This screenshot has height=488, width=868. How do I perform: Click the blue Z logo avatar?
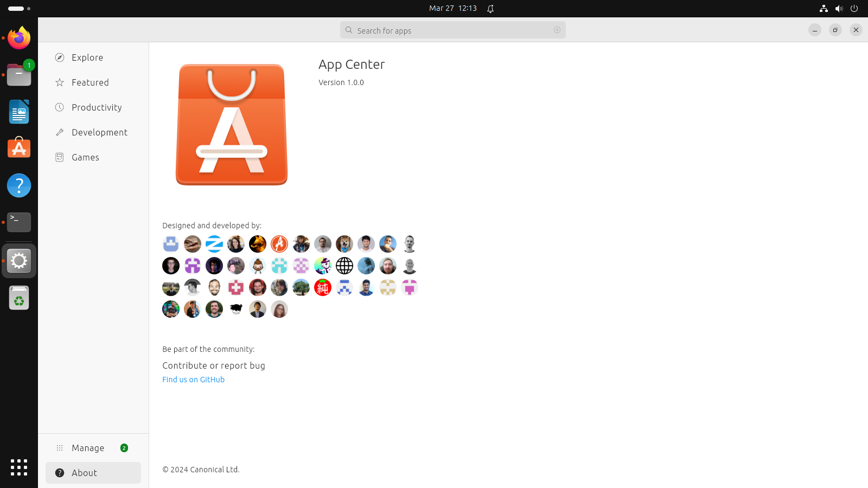[x=214, y=244]
